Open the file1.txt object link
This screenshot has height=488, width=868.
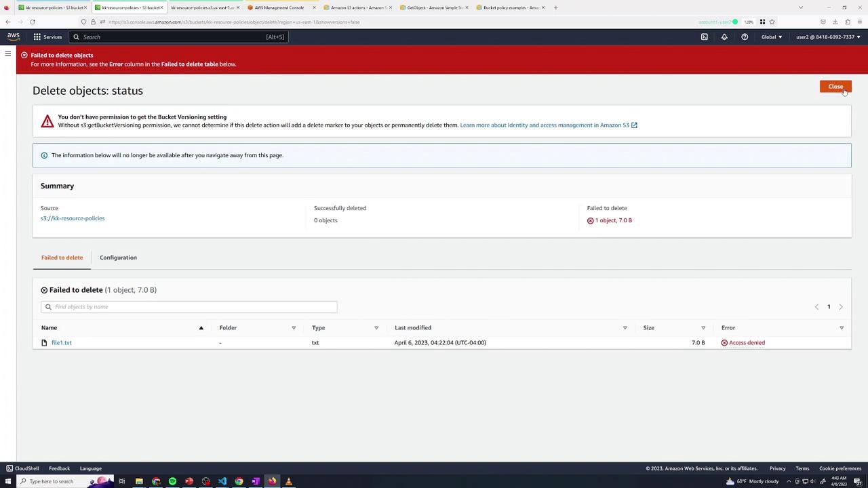(x=61, y=343)
